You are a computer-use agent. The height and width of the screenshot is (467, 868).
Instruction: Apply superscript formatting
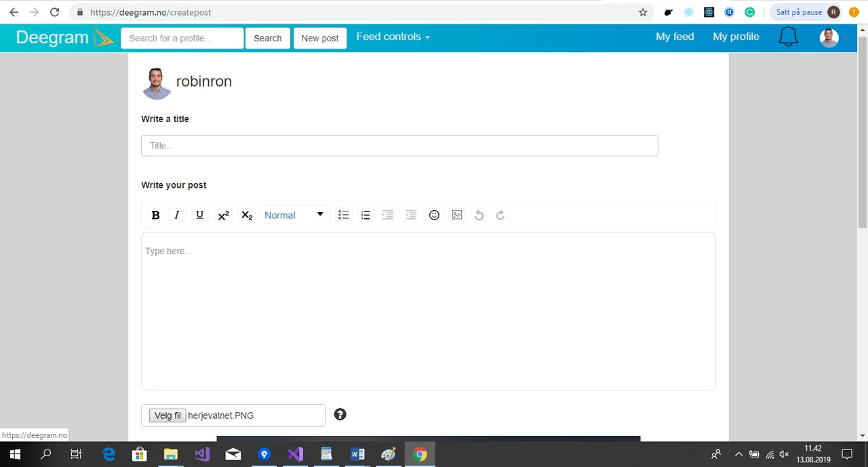coord(223,215)
